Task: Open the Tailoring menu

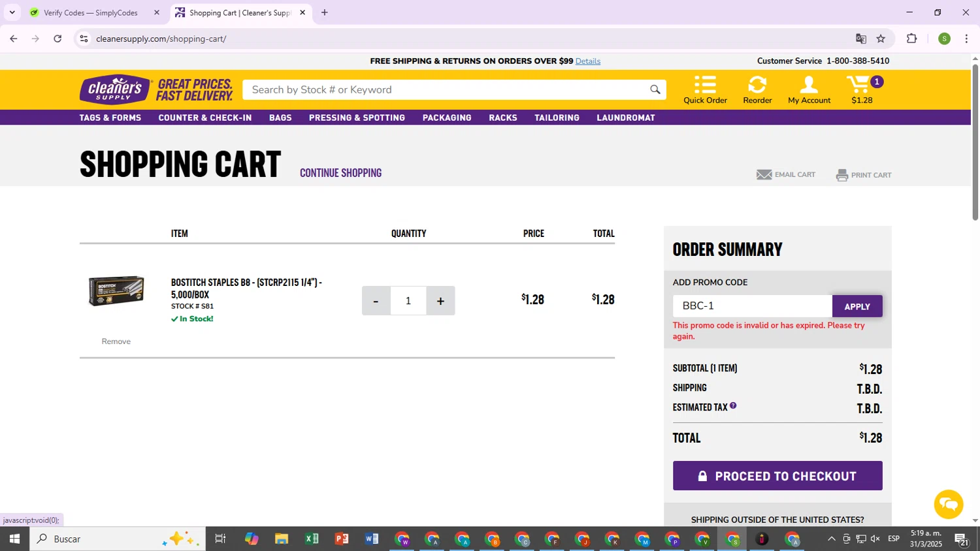Action: (x=557, y=118)
